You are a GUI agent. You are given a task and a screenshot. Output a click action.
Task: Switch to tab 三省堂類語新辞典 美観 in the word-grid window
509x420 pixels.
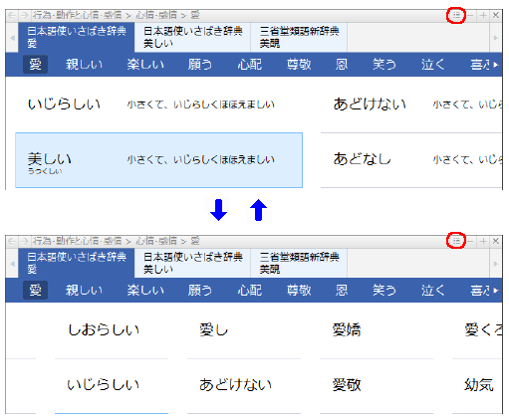pos(299,263)
